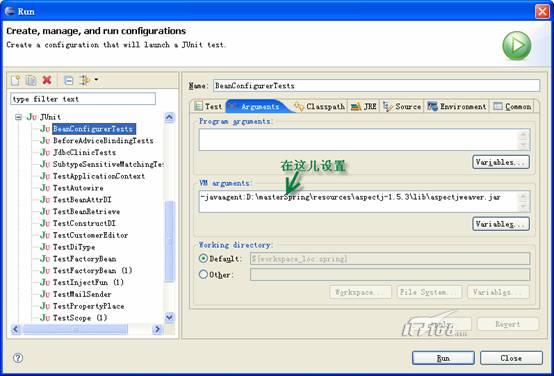The image size is (554, 376).
Task: Click the tree list down-scroll arrow
Action: tap(170, 317)
